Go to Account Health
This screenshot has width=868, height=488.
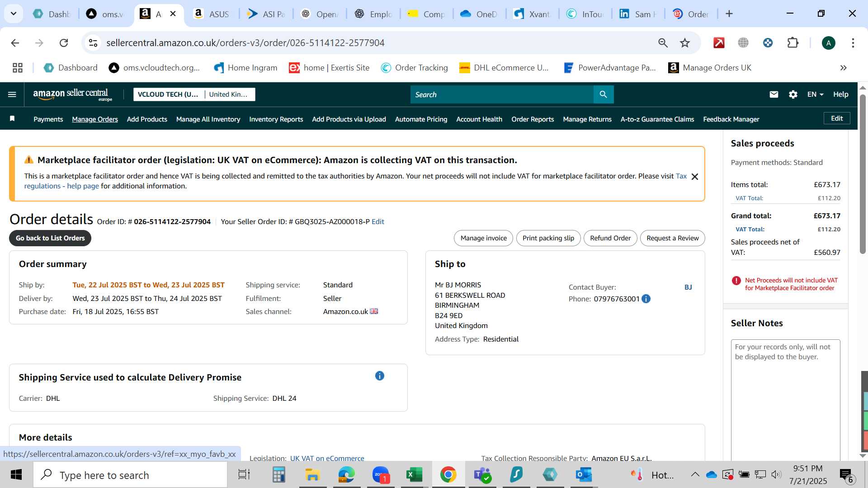pos(479,119)
